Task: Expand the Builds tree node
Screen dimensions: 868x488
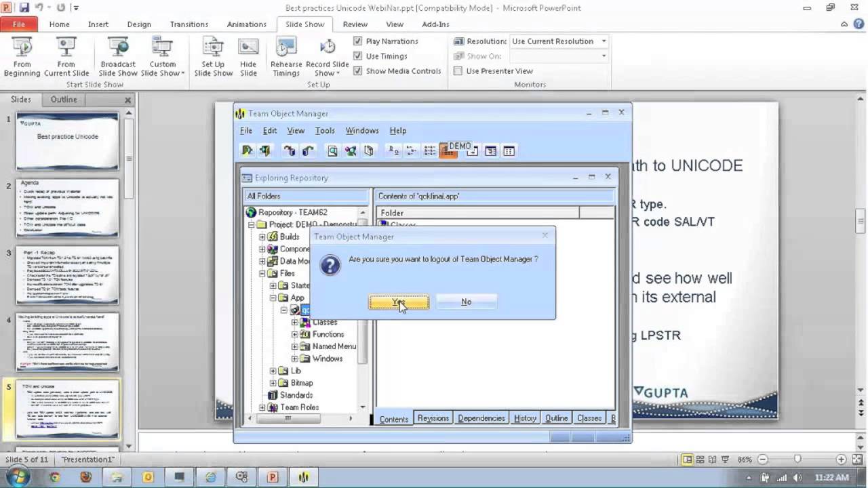Action: click(262, 237)
